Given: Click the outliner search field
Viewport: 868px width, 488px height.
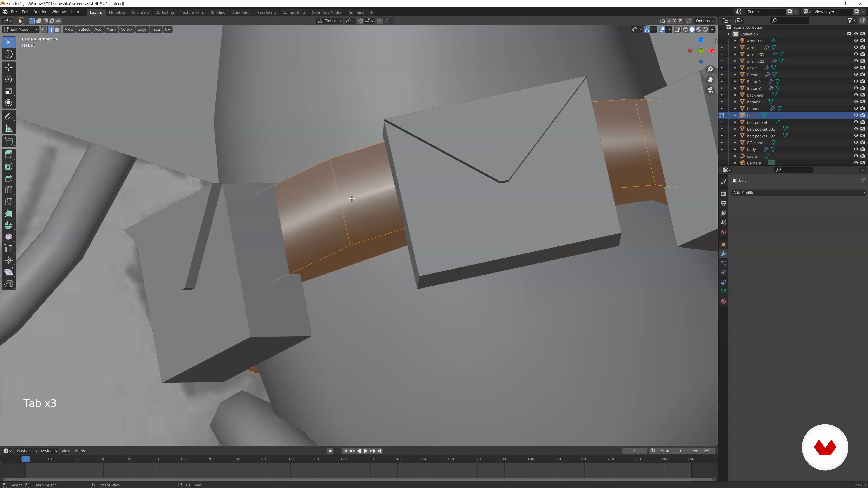Looking at the screenshot, I should 790,21.
